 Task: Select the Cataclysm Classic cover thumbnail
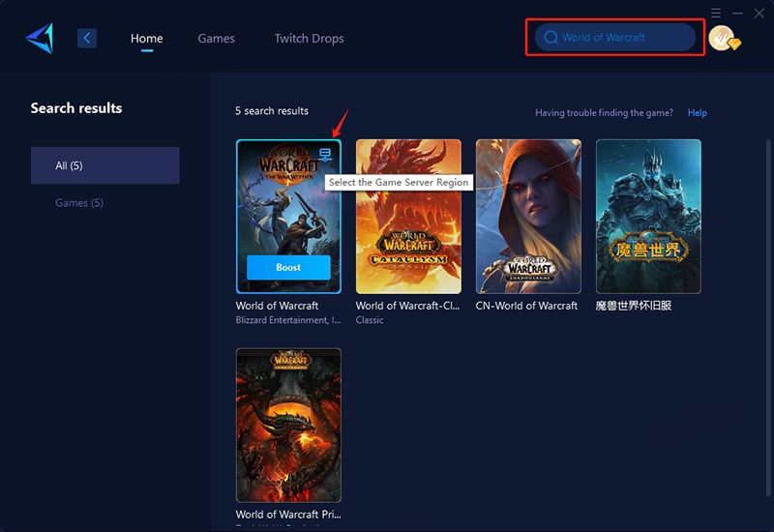(408, 216)
